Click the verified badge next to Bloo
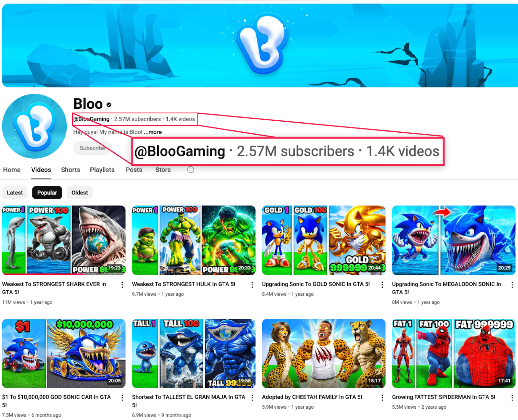Image resolution: width=518 pixels, height=420 pixels. (109, 105)
